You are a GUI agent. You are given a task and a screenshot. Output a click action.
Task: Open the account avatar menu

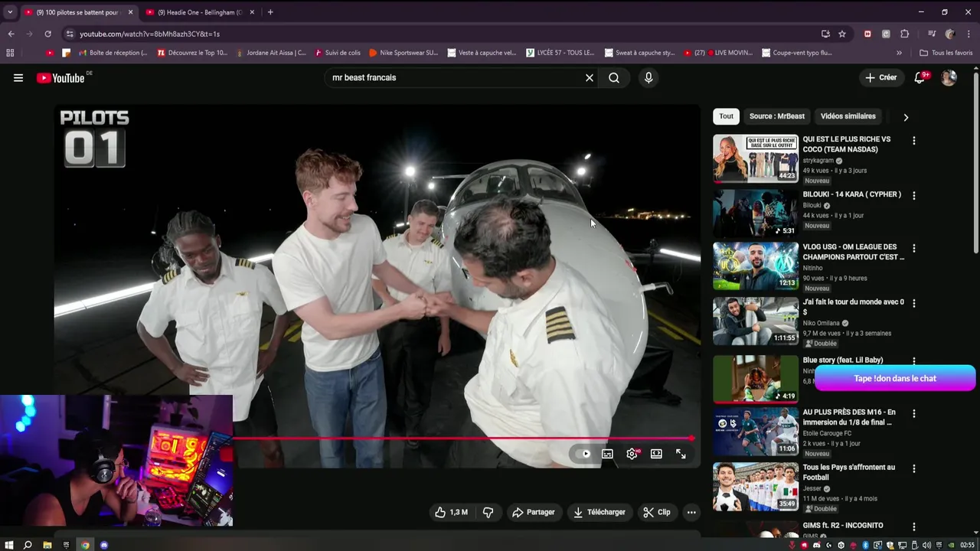click(949, 77)
